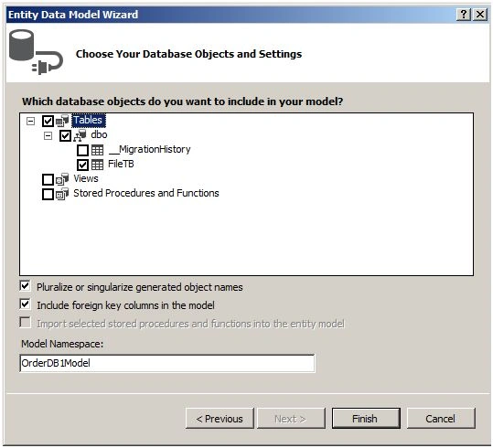Select the dbo tree label

click(99, 135)
